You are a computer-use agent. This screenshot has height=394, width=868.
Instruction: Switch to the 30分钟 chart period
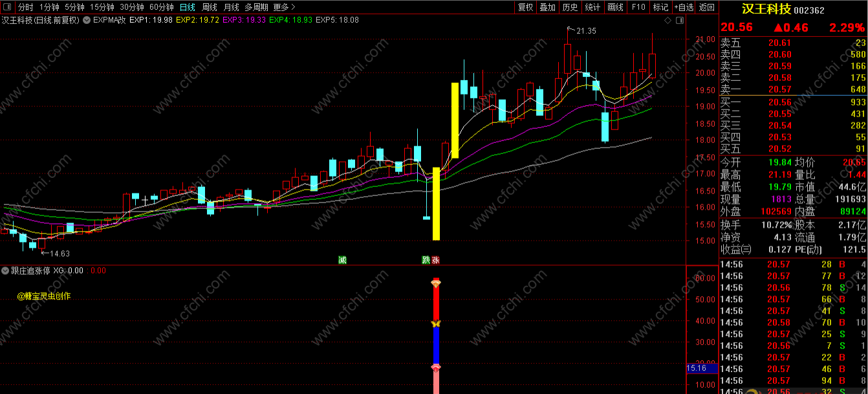coord(132,7)
